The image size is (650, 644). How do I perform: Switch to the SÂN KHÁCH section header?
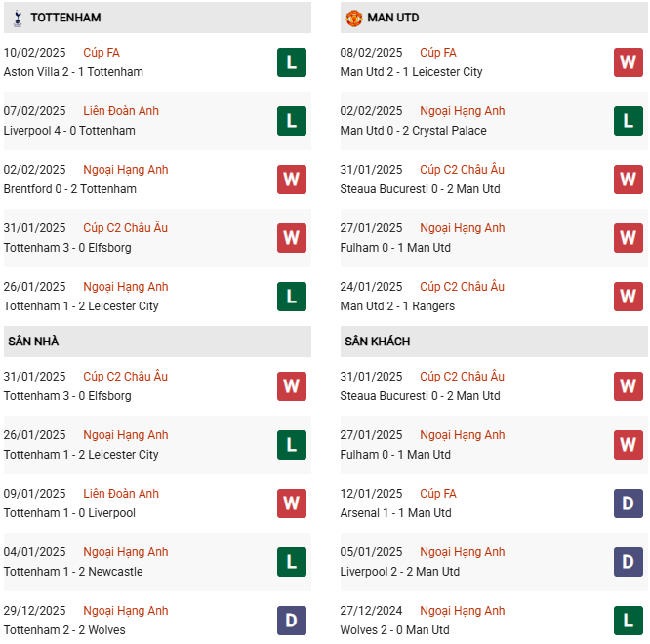[x=377, y=342]
